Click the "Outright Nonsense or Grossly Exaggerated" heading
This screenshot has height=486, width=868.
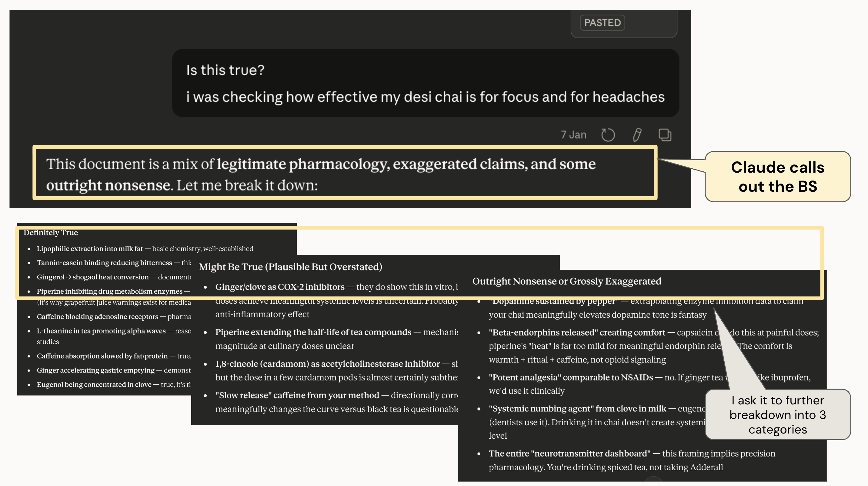tap(567, 281)
